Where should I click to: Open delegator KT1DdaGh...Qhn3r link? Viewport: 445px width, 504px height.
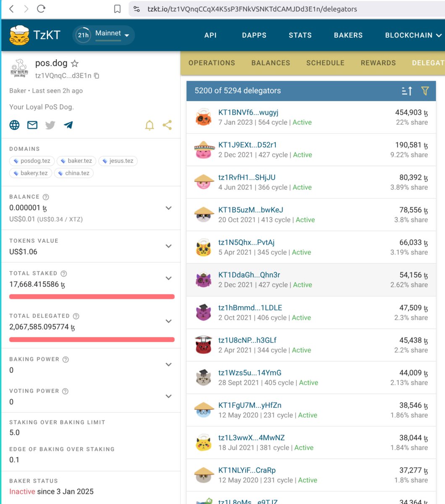click(x=249, y=275)
